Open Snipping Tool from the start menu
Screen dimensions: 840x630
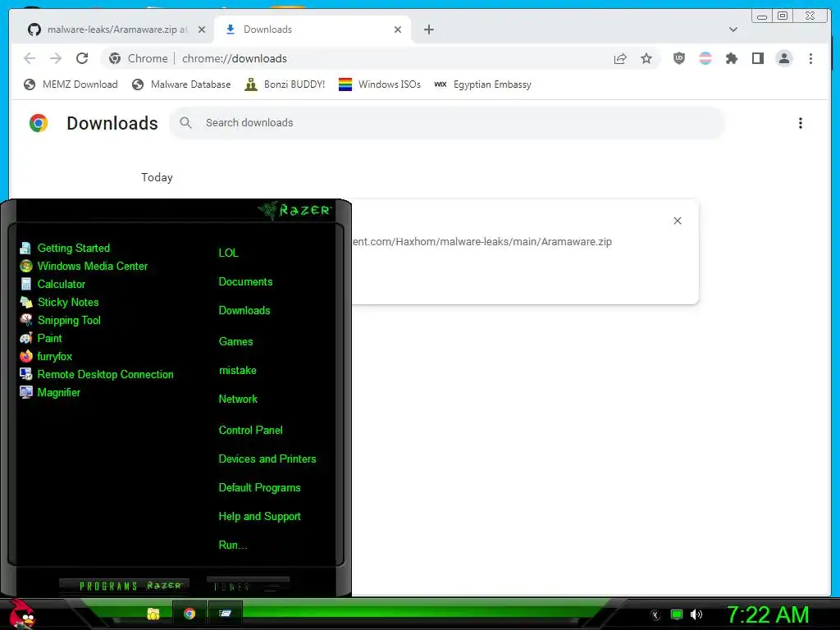60,321
